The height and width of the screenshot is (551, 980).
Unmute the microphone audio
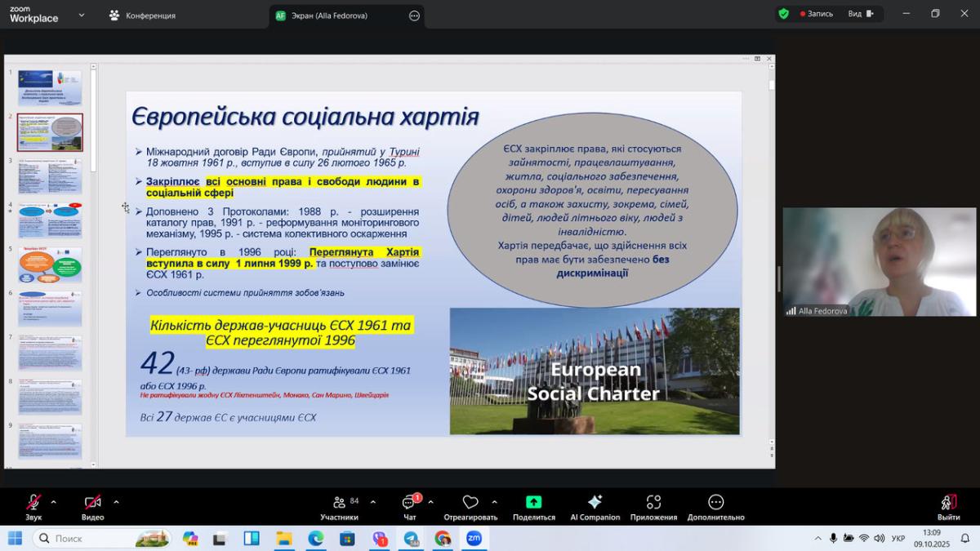[33, 503]
